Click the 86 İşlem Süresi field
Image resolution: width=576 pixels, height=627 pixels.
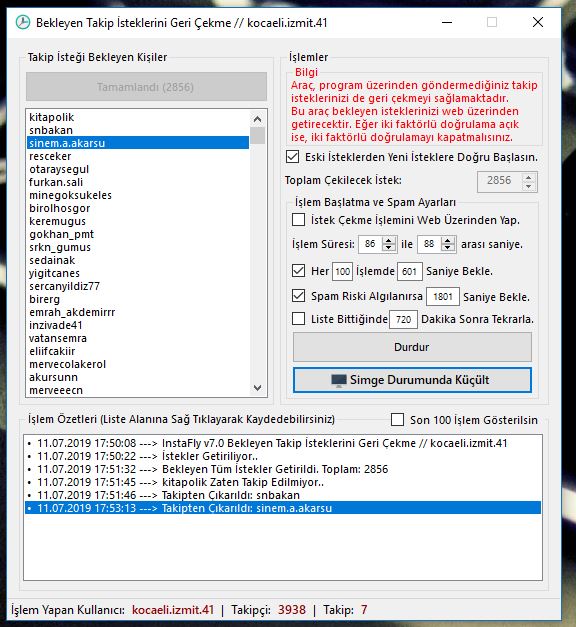[x=370, y=244]
